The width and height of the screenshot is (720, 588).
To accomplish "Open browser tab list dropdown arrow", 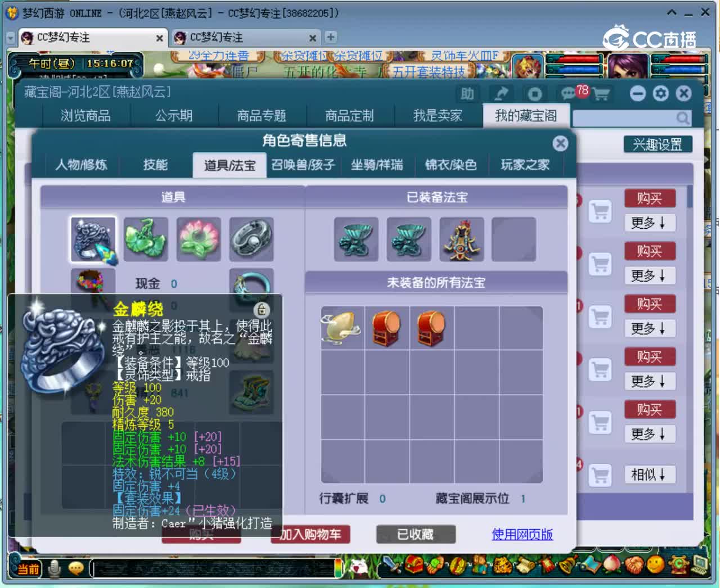I will coord(10,38).
